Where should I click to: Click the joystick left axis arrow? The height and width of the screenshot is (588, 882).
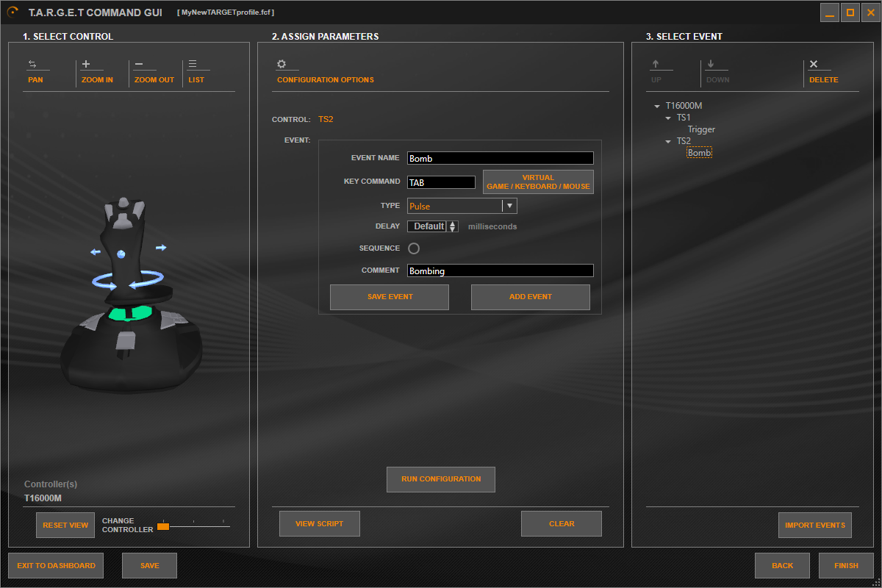pos(96,252)
